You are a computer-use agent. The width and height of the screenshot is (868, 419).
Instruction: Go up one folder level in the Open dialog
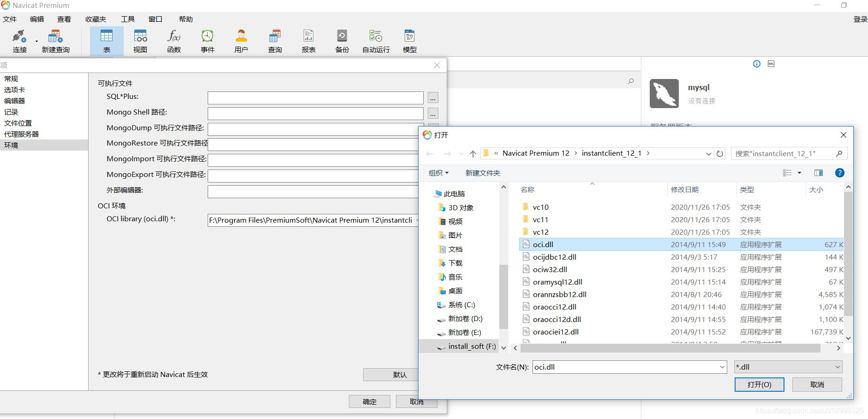(x=473, y=154)
